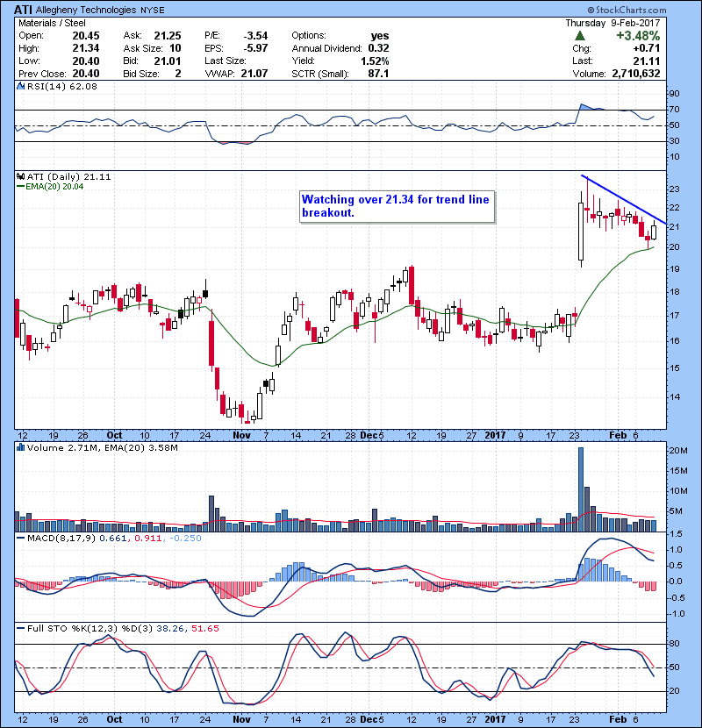Click the +3.48% percent change
Image resolution: width=702 pixels, height=728 pixels.
(x=638, y=36)
